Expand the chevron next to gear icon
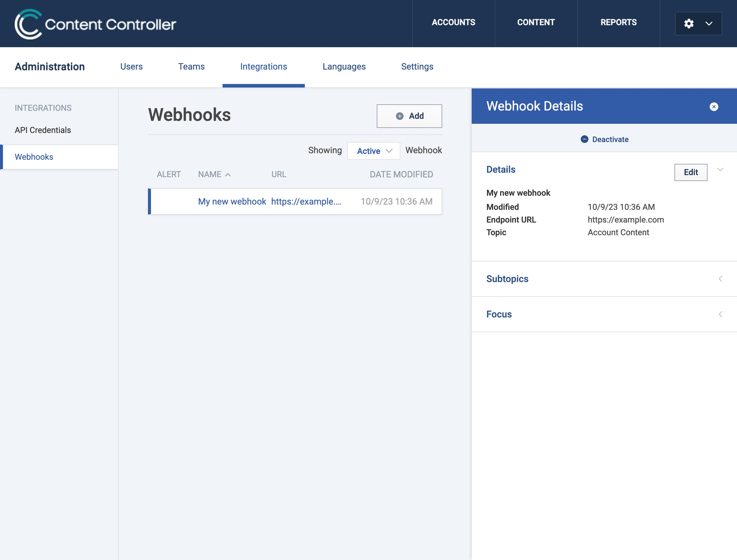Viewport: 737px width, 560px height. coord(709,23)
